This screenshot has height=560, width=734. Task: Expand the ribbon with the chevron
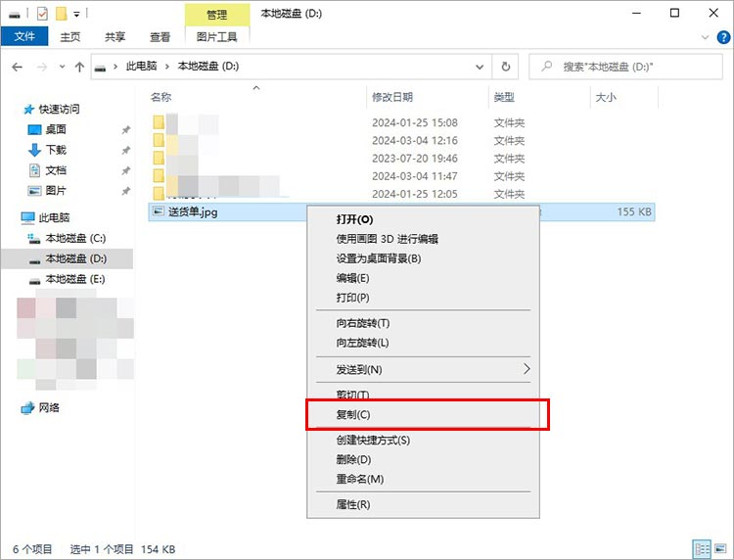pyautogui.click(x=705, y=37)
